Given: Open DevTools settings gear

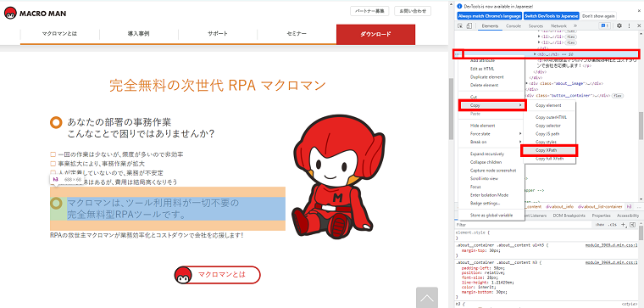Looking at the screenshot, I should pos(619,26).
